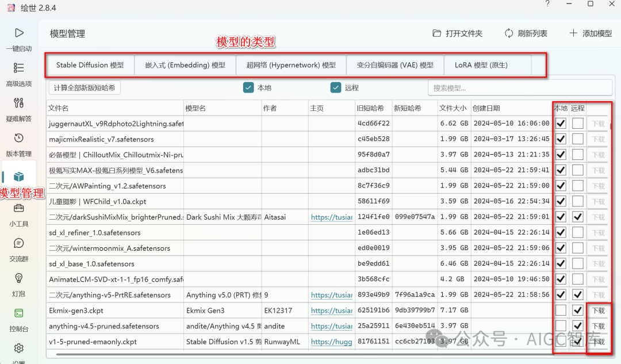
Task: Select the 模型管理 cube icon
Action: pyautogui.click(x=18, y=177)
